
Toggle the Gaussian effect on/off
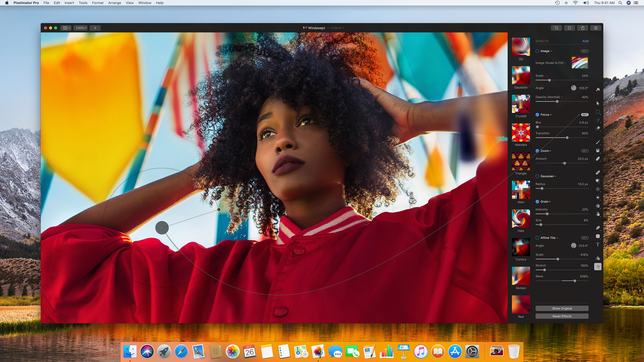537,176
